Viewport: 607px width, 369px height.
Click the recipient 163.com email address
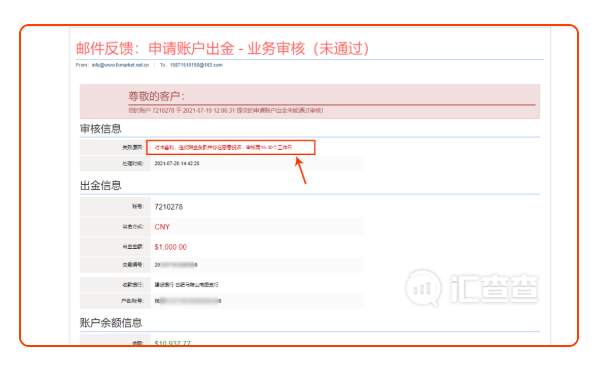tap(196, 65)
